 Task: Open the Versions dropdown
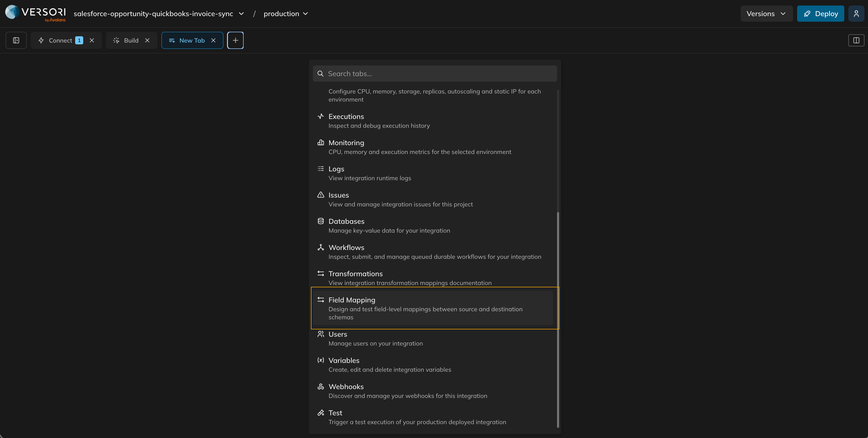click(x=766, y=13)
